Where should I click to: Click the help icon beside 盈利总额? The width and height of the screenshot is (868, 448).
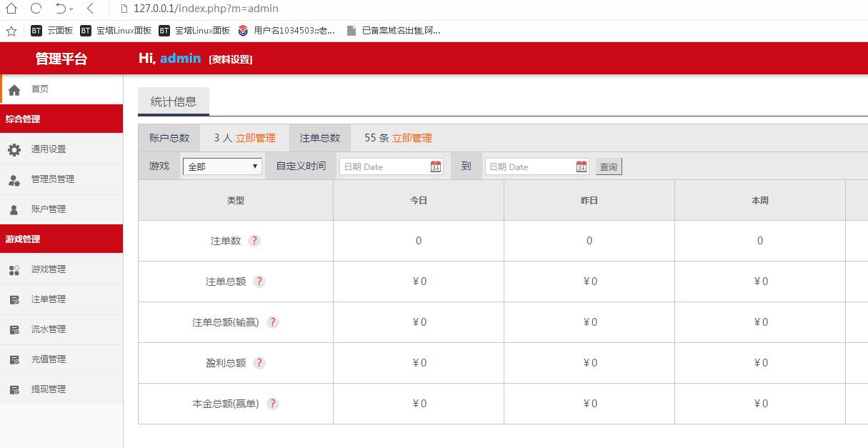[x=259, y=363]
